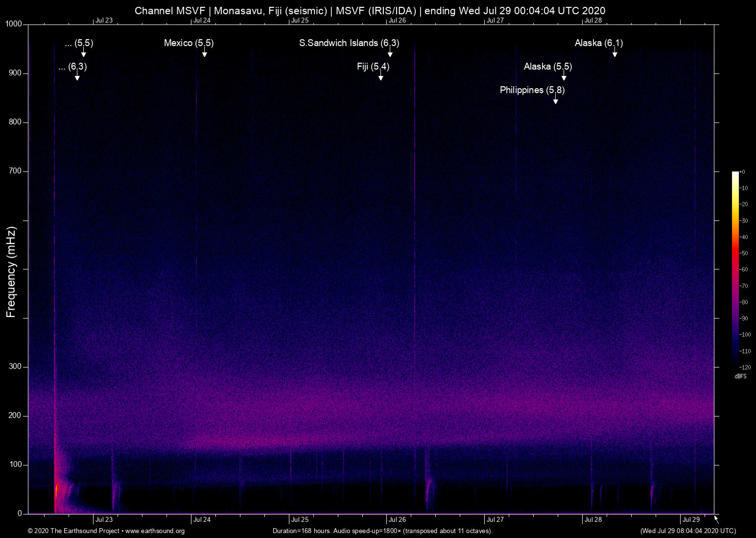Image resolution: width=756 pixels, height=538 pixels.
Task: Click the 200 mHz tick label
Action: pyautogui.click(x=16, y=416)
